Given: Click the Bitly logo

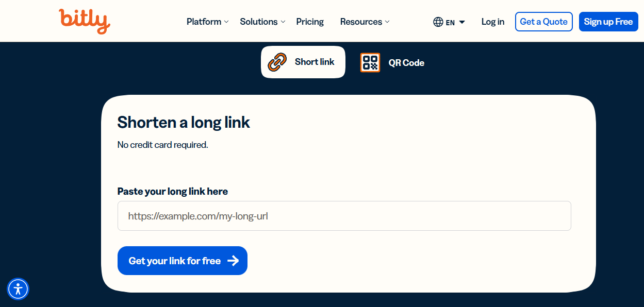Looking at the screenshot, I should pyautogui.click(x=85, y=21).
